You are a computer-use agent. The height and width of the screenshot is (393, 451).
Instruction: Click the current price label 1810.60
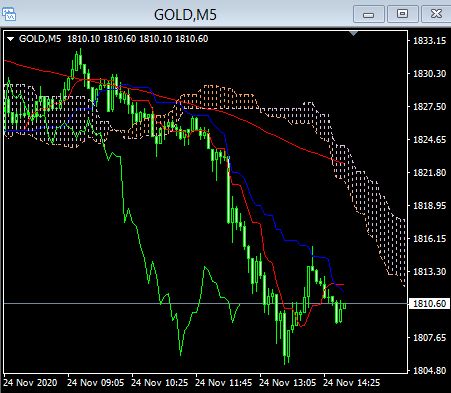tap(429, 304)
